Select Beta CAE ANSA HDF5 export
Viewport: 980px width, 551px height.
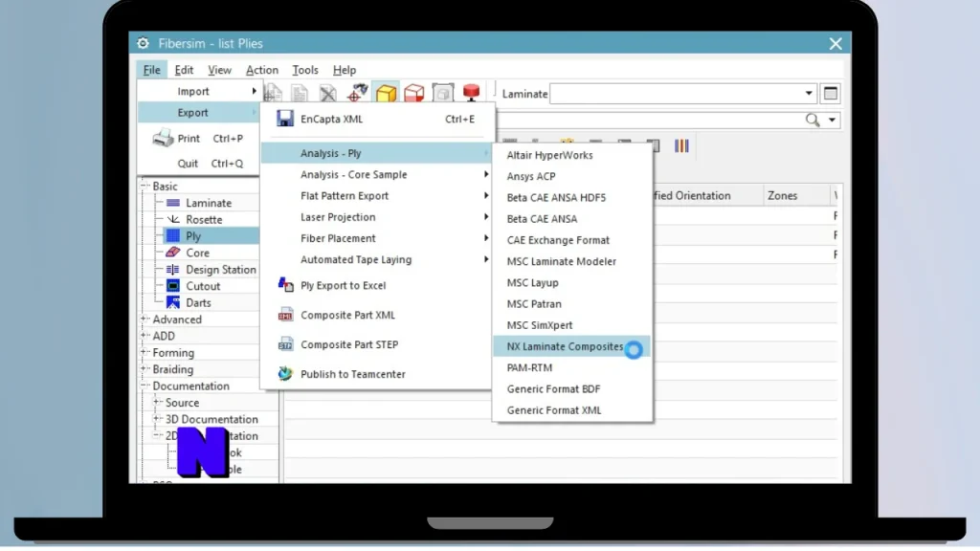tap(572, 197)
